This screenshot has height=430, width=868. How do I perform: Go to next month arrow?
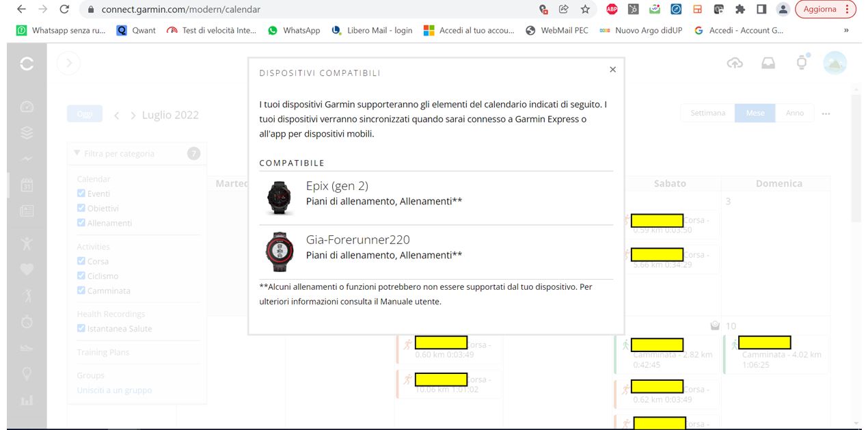click(x=133, y=116)
